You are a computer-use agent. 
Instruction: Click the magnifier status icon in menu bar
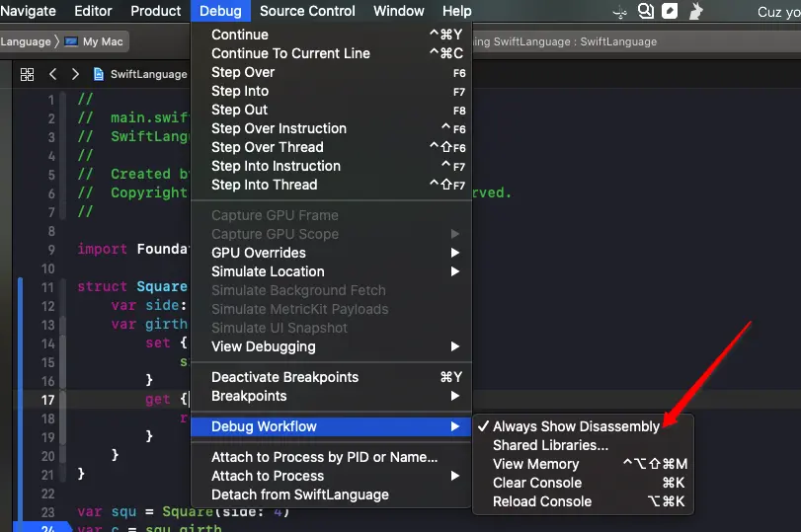646,12
